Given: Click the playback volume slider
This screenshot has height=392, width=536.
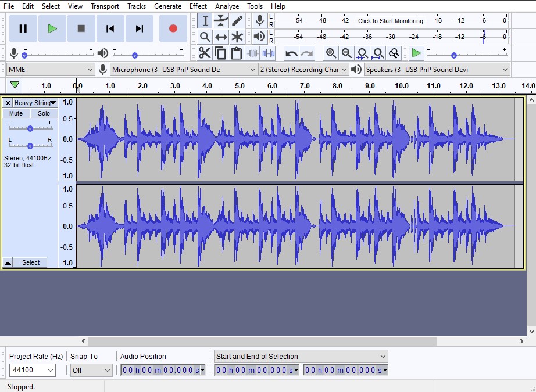Looking at the screenshot, I should 148,55.
